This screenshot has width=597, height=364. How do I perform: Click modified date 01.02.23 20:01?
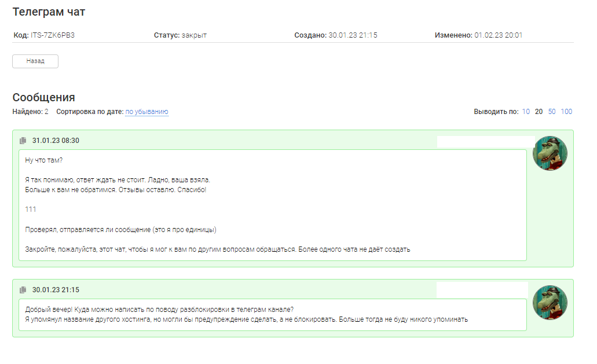click(x=498, y=35)
